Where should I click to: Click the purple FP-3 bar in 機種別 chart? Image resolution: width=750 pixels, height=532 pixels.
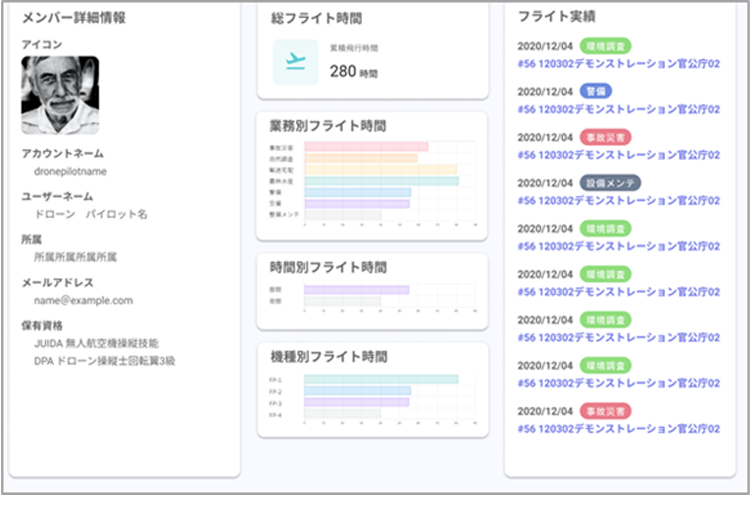tap(357, 402)
